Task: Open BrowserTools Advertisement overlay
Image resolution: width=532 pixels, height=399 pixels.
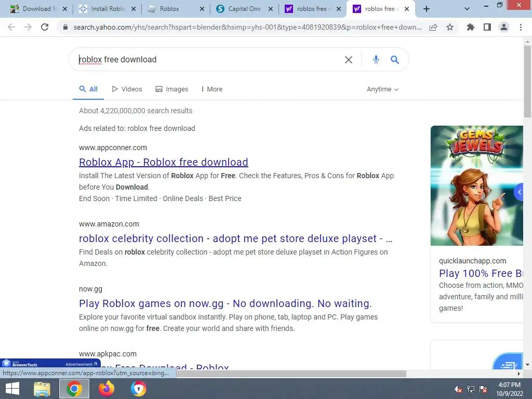Action: click(x=50, y=364)
